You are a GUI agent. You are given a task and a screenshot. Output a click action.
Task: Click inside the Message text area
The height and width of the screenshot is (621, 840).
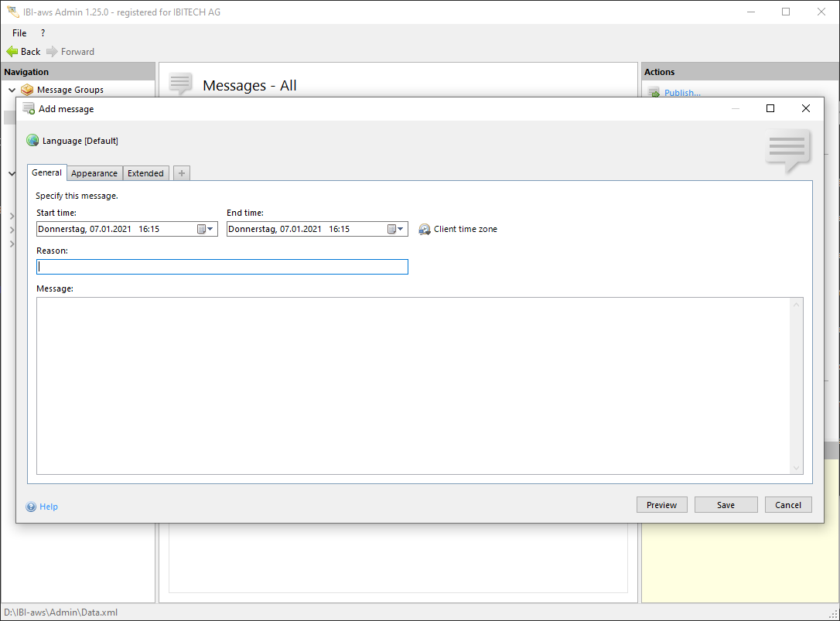pos(414,385)
